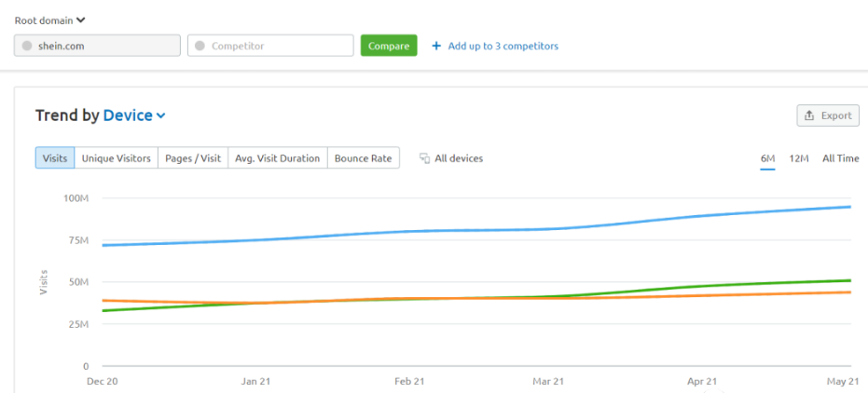Click the gray dot in Competitor field
This screenshot has height=393, width=868.
tap(200, 46)
